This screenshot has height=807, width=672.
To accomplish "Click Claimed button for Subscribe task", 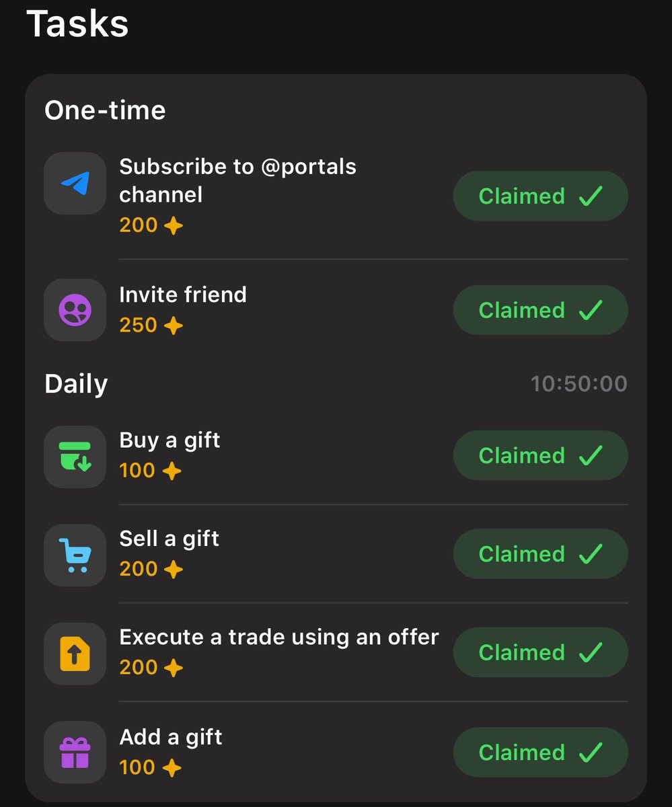I will pos(541,196).
